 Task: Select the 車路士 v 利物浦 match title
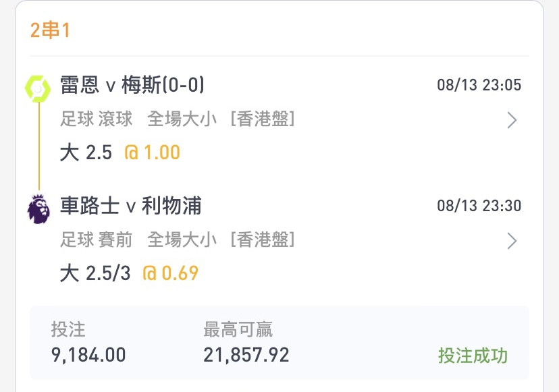[131, 206]
